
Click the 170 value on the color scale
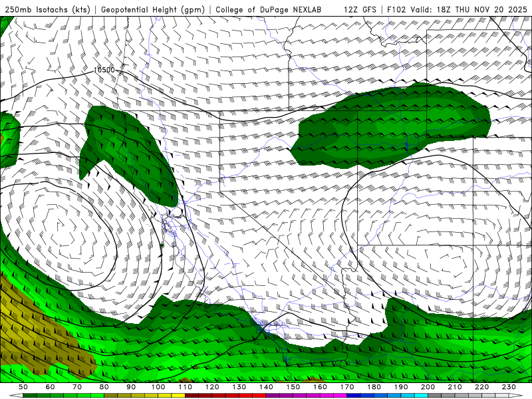click(347, 387)
